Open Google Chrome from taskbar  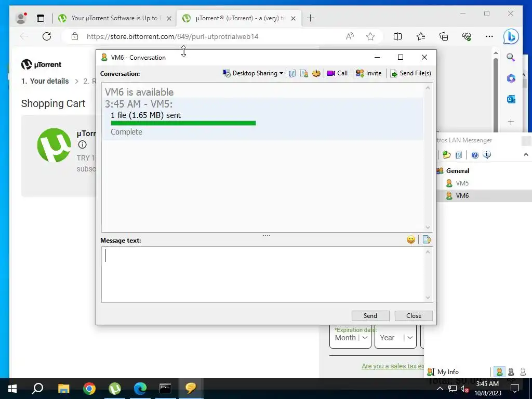point(89,389)
